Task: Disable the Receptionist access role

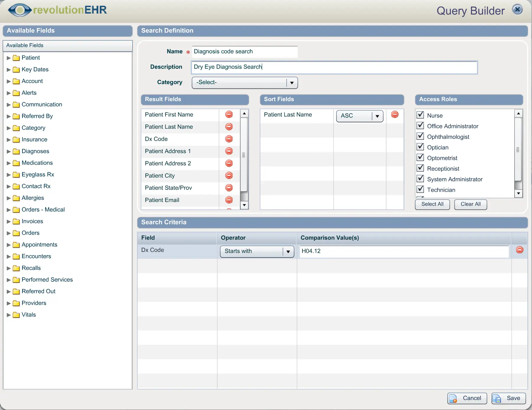Action: tap(420, 168)
